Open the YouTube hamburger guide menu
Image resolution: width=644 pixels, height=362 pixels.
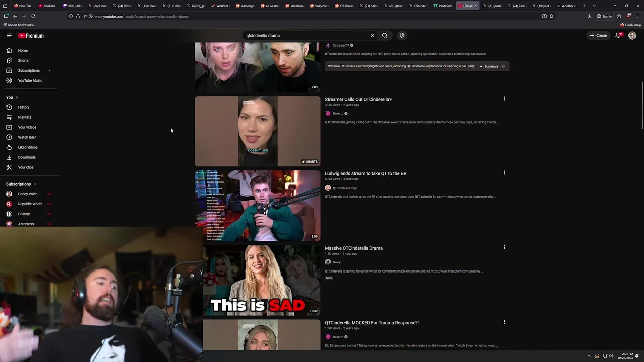point(9,36)
